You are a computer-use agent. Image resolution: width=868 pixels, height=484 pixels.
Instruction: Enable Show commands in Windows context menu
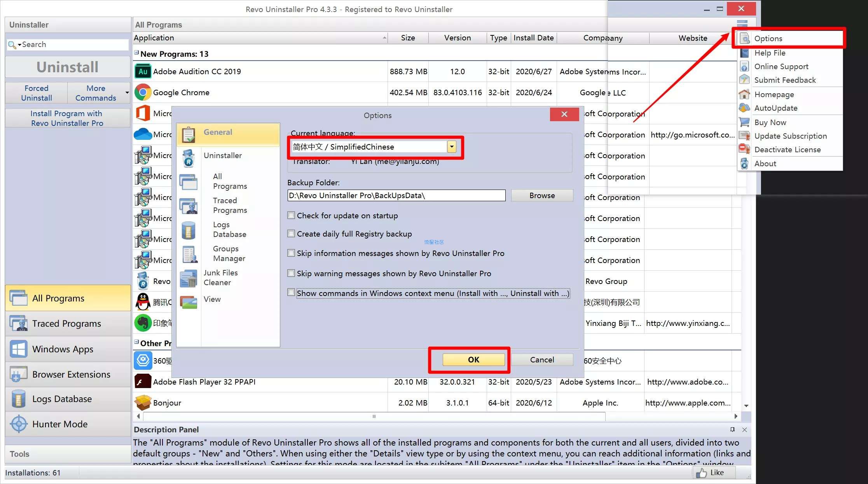click(x=291, y=292)
